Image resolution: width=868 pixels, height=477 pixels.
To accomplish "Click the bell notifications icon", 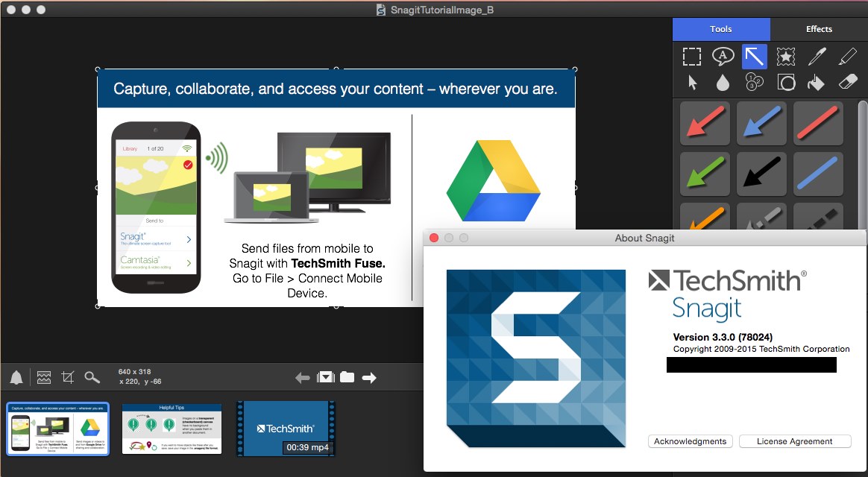I will click(16, 377).
